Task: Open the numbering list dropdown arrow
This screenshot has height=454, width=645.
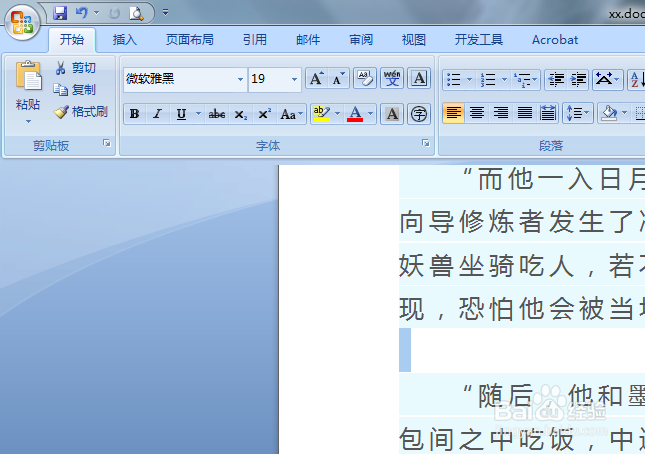Action: pyautogui.click(x=504, y=79)
